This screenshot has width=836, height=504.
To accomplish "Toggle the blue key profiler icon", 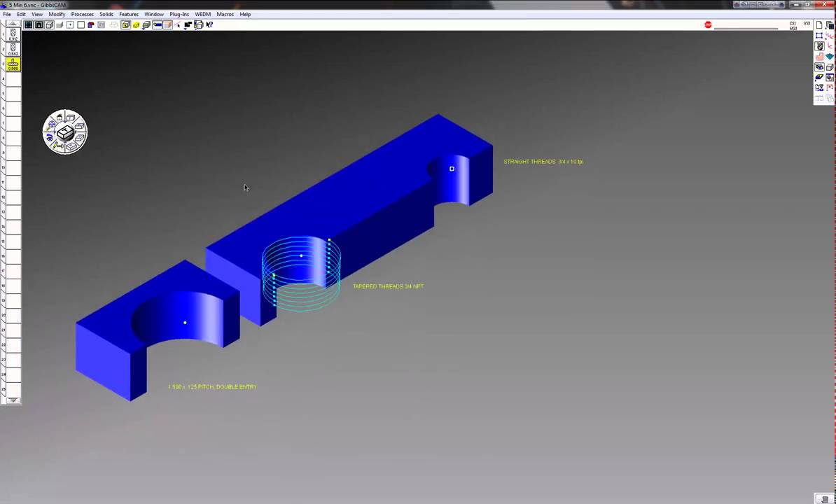I will click(x=158, y=24).
